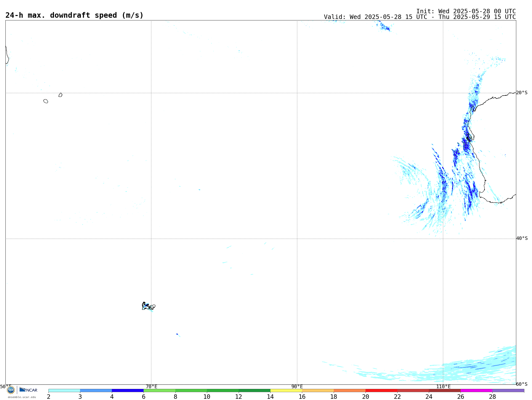The width and height of the screenshot is (532, 400).
Task: Click the Réunion island outline southwest of Mauritius
Action: [46, 101]
